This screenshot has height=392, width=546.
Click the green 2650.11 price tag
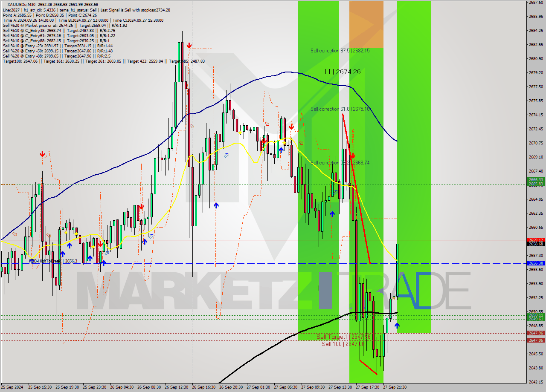click(x=536, y=315)
